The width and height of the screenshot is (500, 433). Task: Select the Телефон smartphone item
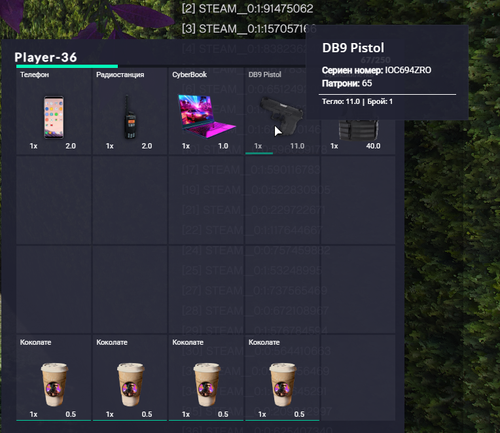click(54, 117)
